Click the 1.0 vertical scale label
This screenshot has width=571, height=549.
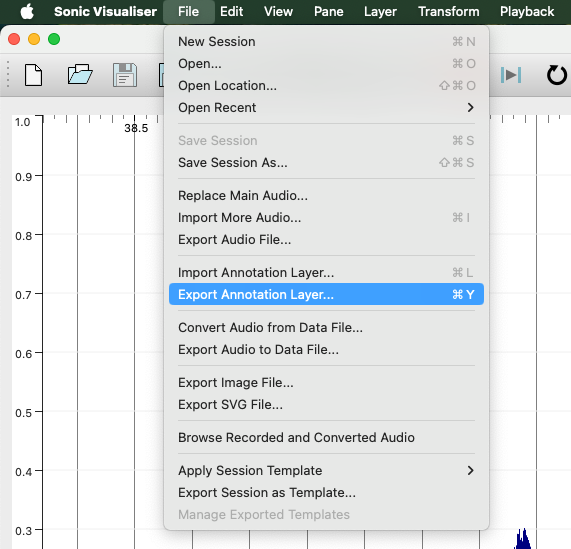(23, 122)
